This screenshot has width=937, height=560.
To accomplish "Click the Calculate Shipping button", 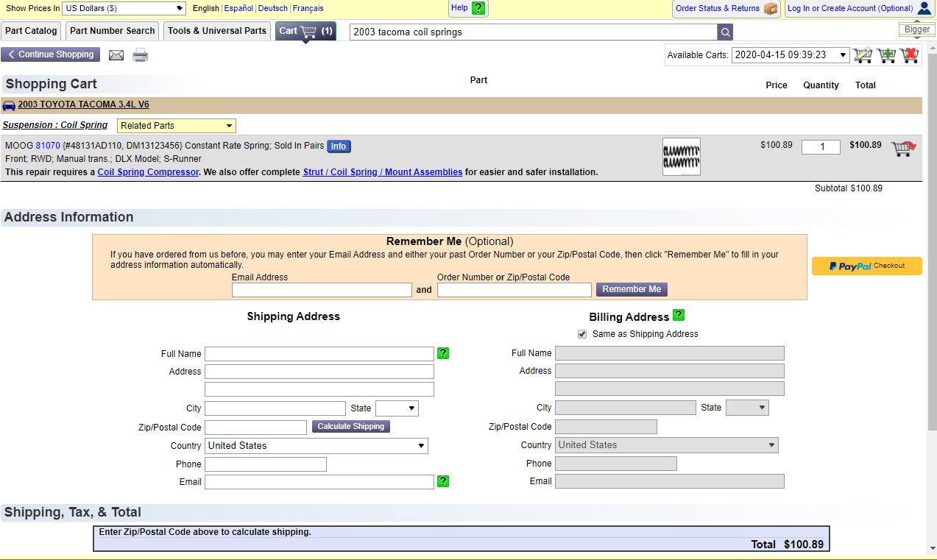I will (x=351, y=427).
